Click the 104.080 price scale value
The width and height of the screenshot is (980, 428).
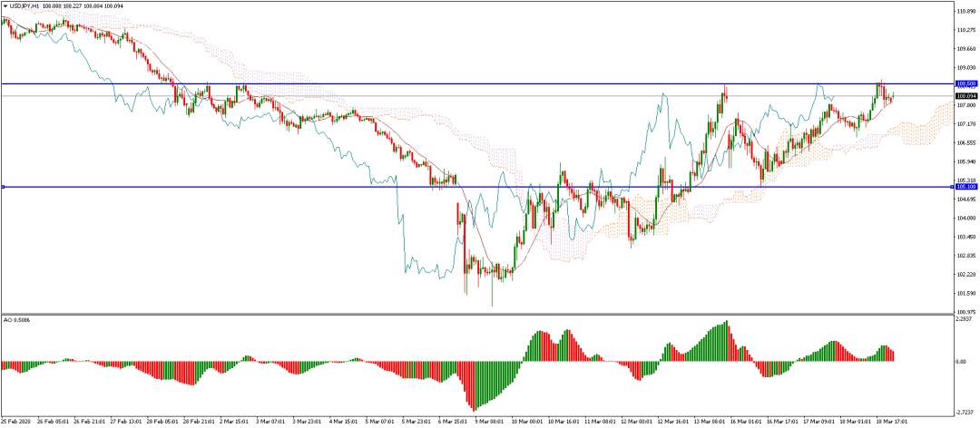(x=965, y=218)
